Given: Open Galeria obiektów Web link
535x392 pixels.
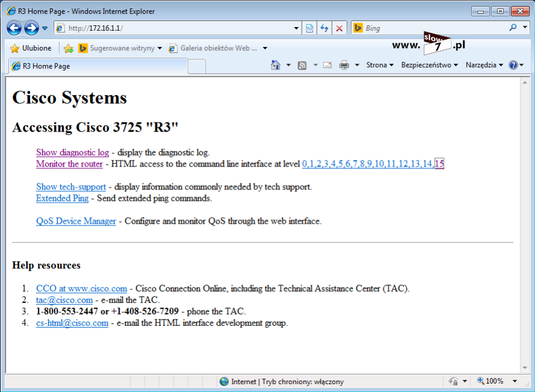Looking at the screenshot, I should point(213,48).
